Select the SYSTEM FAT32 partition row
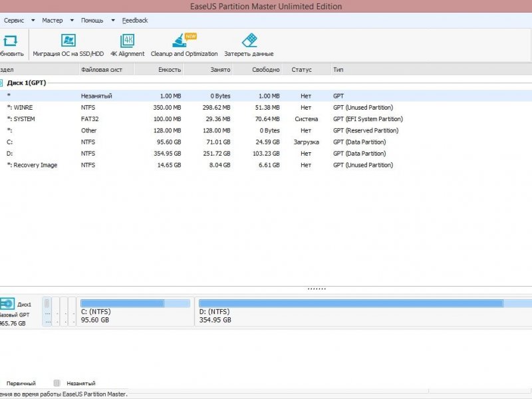The width and height of the screenshot is (532, 399). coord(266,119)
